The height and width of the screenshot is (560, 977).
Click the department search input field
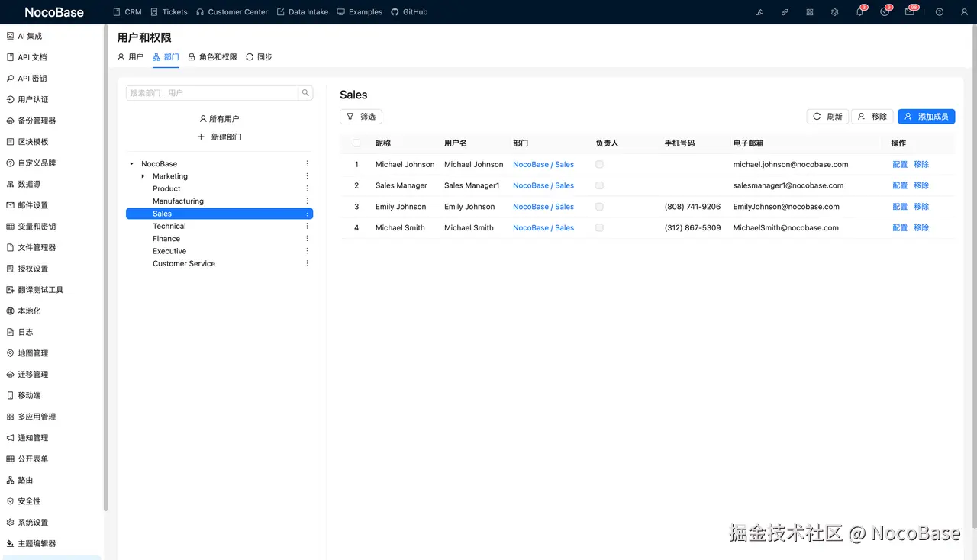(211, 93)
